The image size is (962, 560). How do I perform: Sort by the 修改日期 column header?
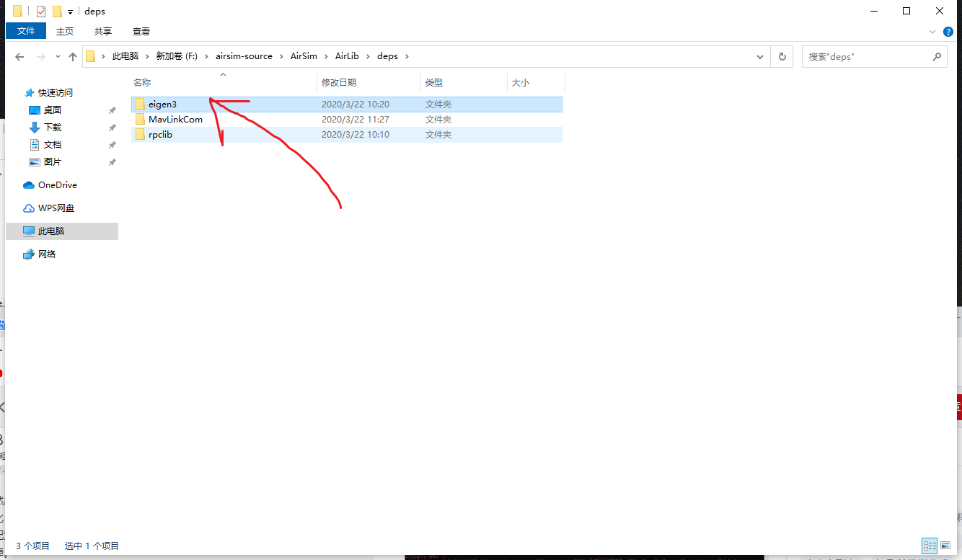[369, 83]
